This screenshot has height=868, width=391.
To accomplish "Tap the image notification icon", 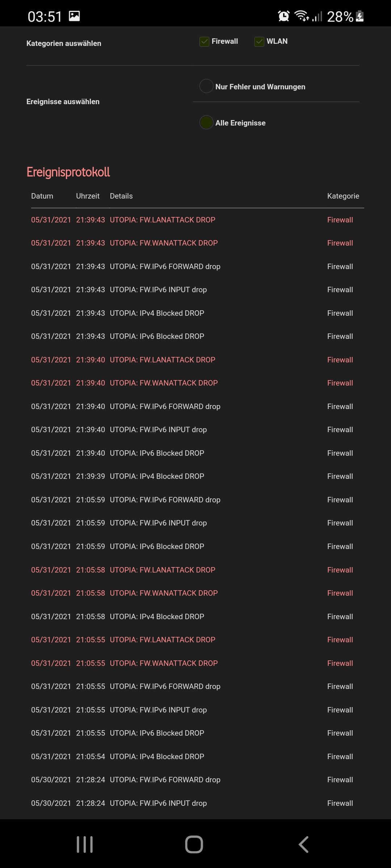I will (x=75, y=16).
